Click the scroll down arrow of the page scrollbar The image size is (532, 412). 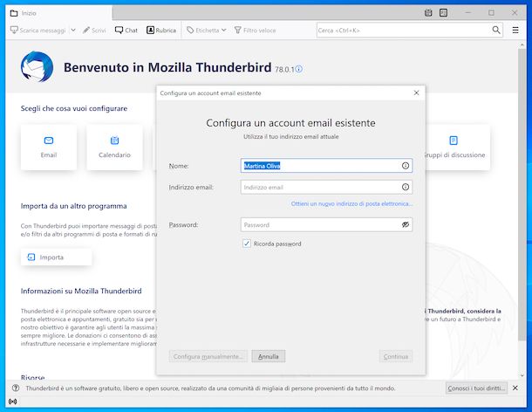(x=522, y=375)
